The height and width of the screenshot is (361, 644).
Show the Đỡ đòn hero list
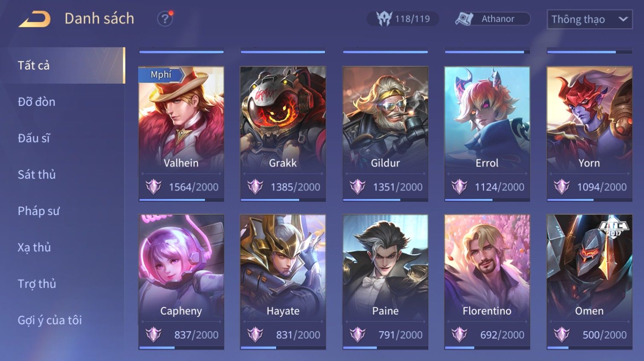(36, 102)
